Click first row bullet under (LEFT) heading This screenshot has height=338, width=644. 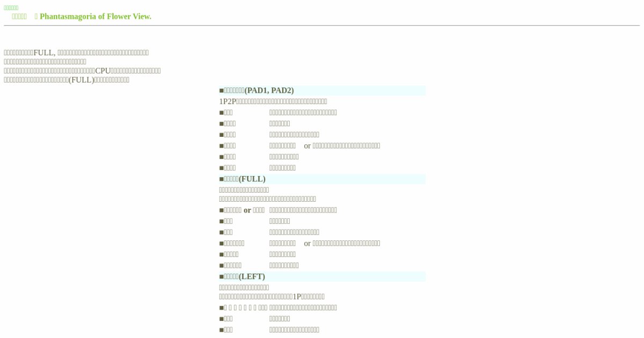coord(221,308)
